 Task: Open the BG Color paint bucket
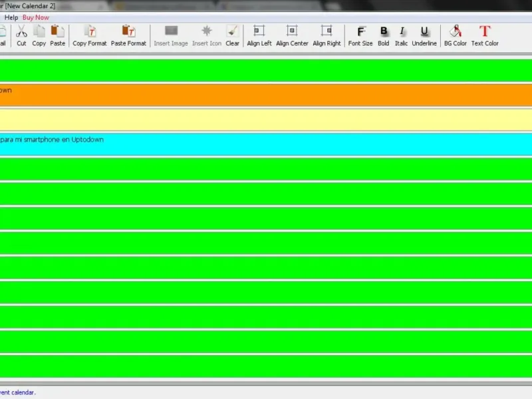456,35
